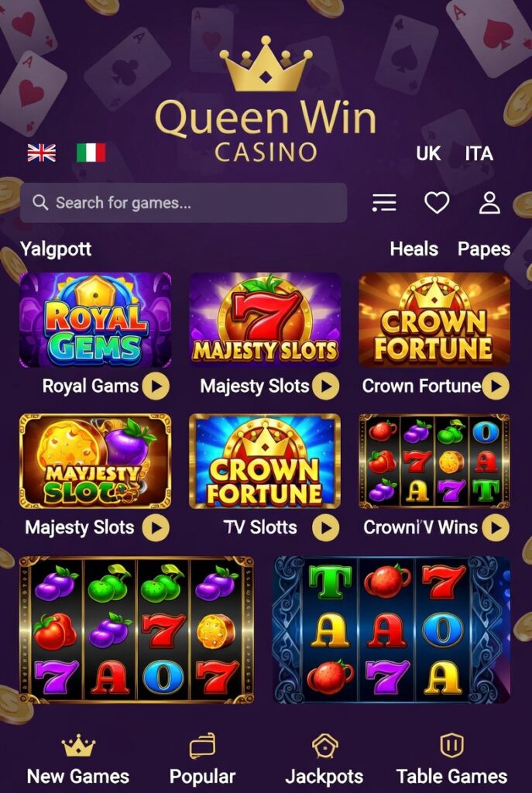
Task: Go to the Jackpots tab
Action: click(324, 760)
